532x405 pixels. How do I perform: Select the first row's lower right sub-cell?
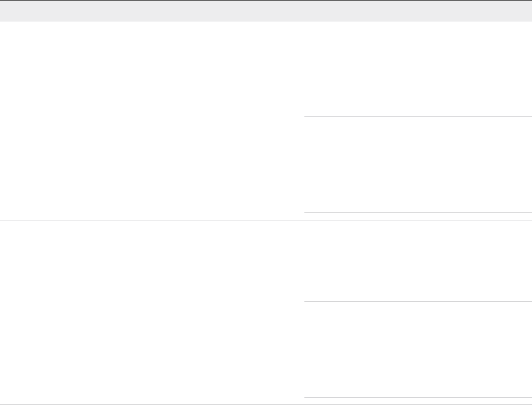click(418, 165)
